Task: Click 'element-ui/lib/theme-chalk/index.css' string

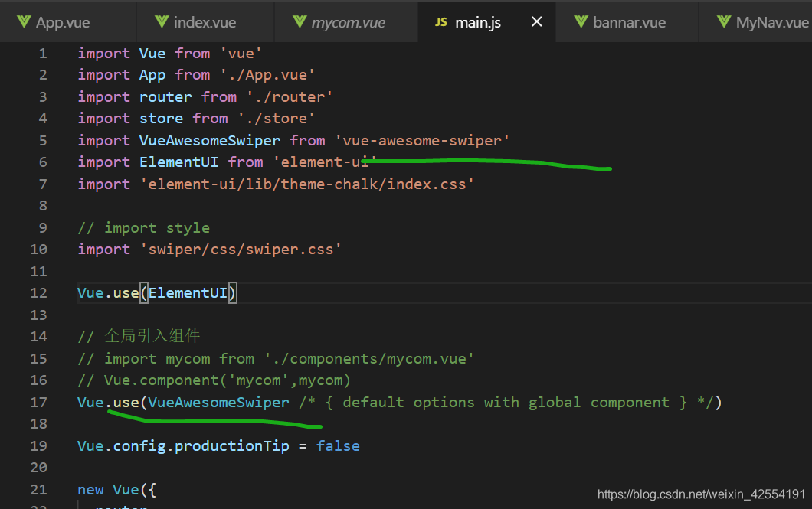Action: [x=307, y=184]
